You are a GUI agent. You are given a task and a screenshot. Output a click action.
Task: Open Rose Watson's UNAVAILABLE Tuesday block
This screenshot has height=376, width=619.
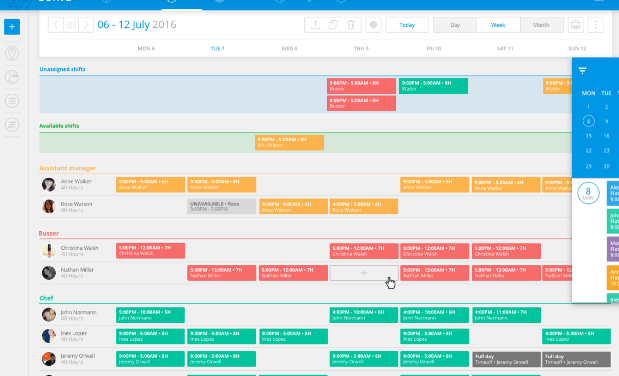click(x=221, y=207)
